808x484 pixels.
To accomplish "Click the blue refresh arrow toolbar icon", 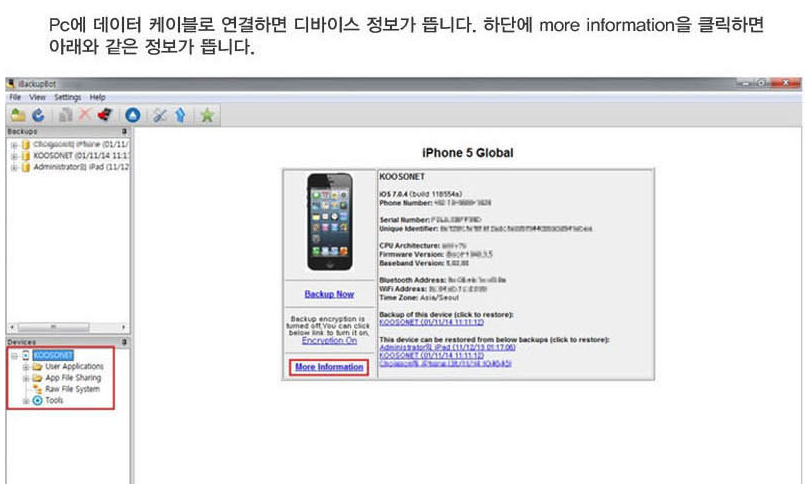I will pos(38,115).
